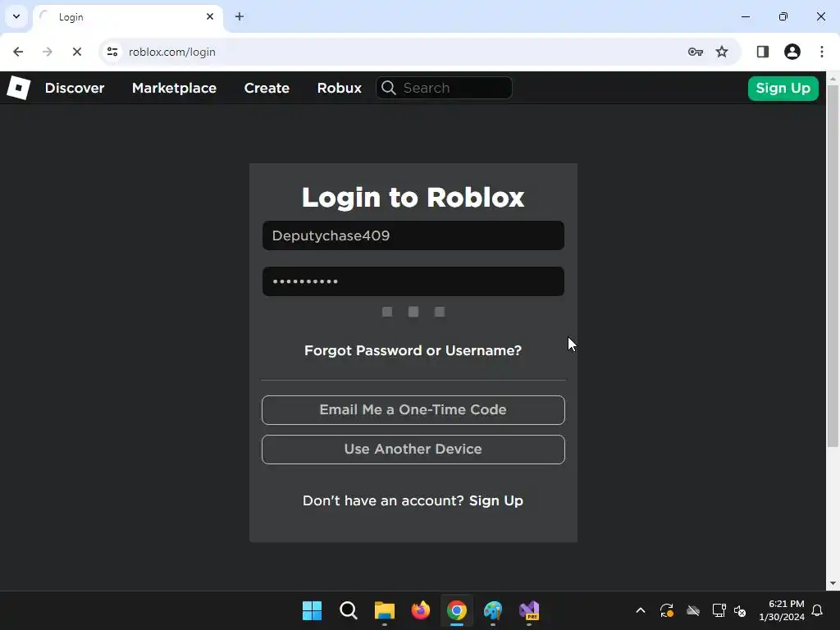The height and width of the screenshot is (630, 840).
Task: Open a new browser tab
Action: (x=240, y=16)
